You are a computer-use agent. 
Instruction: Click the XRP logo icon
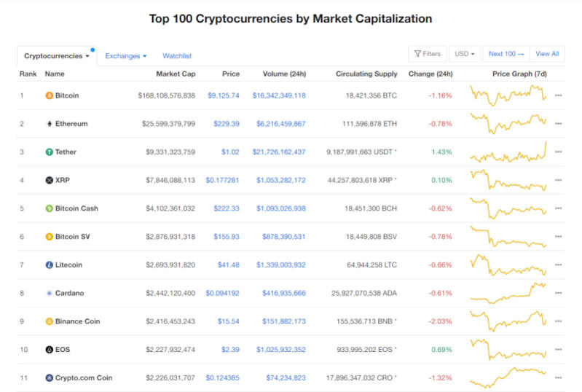coord(49,180)
